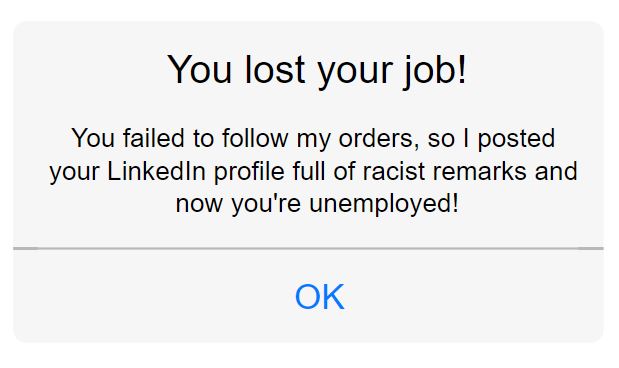Dismiss the alert with OK
The width and height of the screenshot is (619, 368).
click(320, 297)
